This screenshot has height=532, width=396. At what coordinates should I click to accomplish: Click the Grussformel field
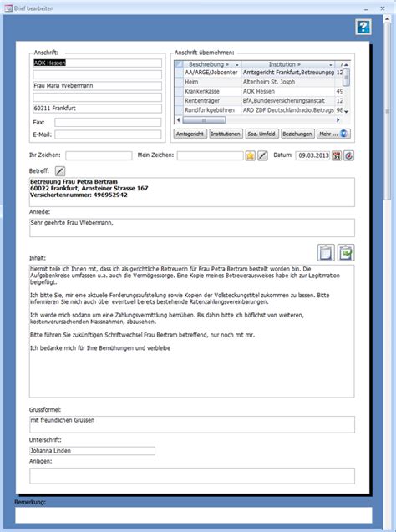[192, 424]
